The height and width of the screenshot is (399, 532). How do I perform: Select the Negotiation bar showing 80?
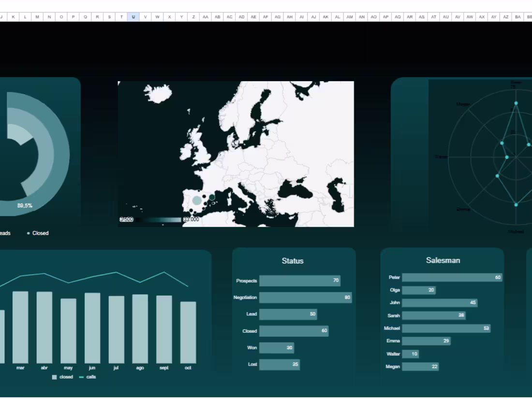point(305,298)
